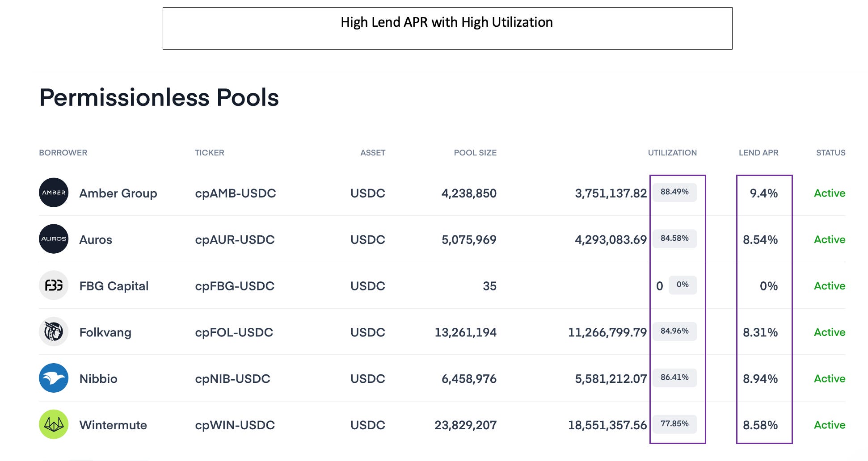
Task: Select the cpFOL-USDC ticker
Action: tap(234, 333)
